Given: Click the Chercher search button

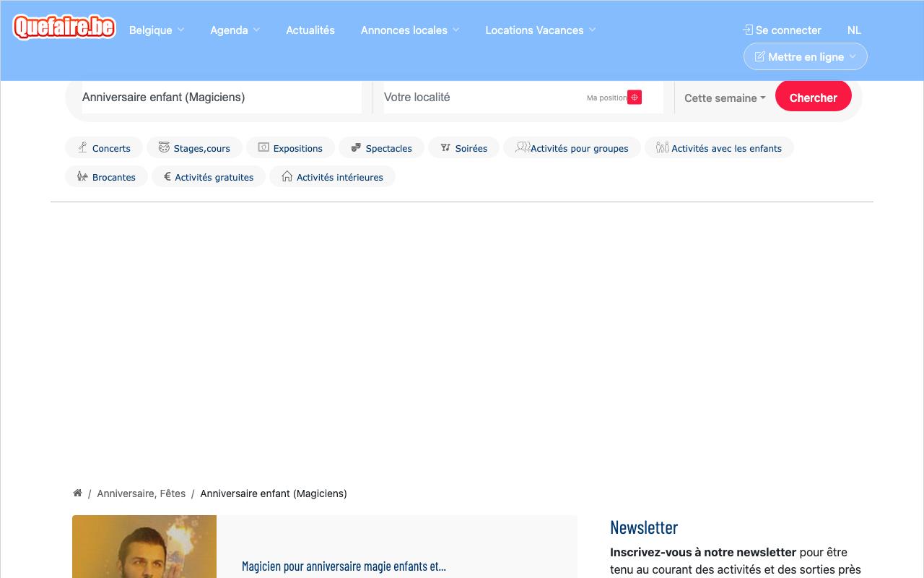Looking at the screenshot, I should tap(814, 97).
